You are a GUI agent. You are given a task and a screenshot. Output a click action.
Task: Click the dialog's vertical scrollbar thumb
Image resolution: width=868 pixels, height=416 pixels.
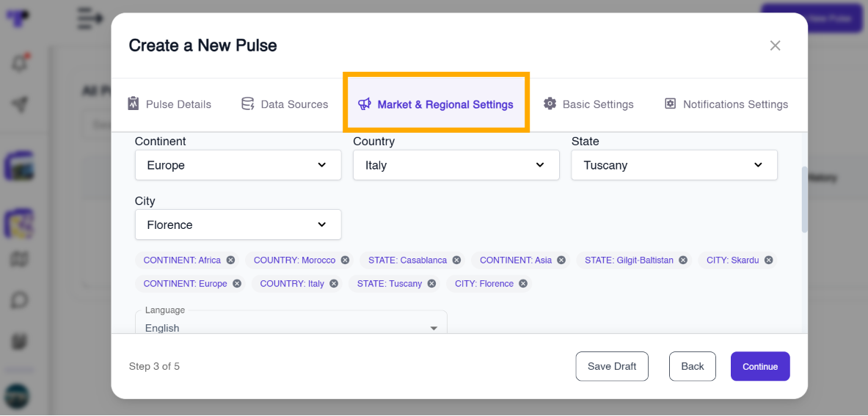pyautogui.click(x=804, y=199)
